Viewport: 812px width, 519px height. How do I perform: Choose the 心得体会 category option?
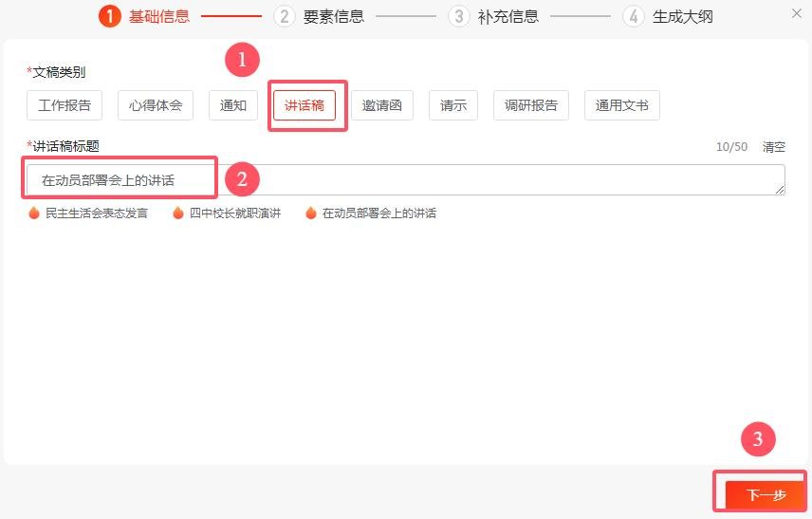click(x=156, y=105)
